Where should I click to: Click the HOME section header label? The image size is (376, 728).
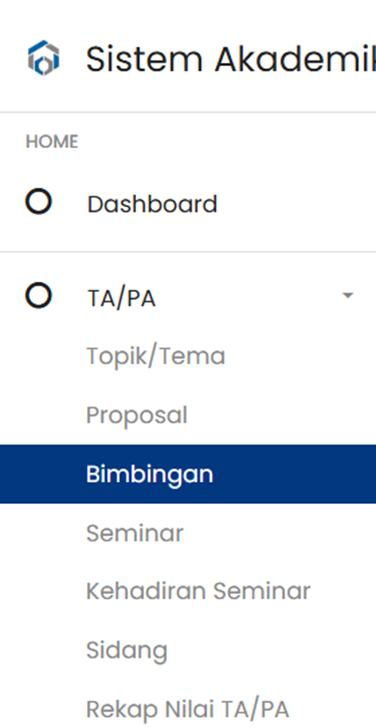click(52, 142)
